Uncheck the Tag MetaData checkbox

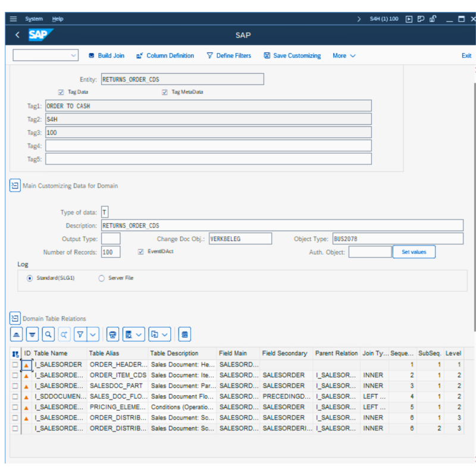[x=164, y=92]
